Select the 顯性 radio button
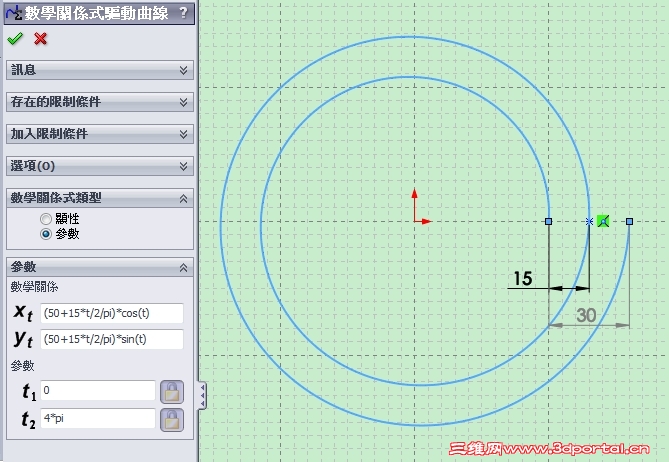 (x=46, y=219)
